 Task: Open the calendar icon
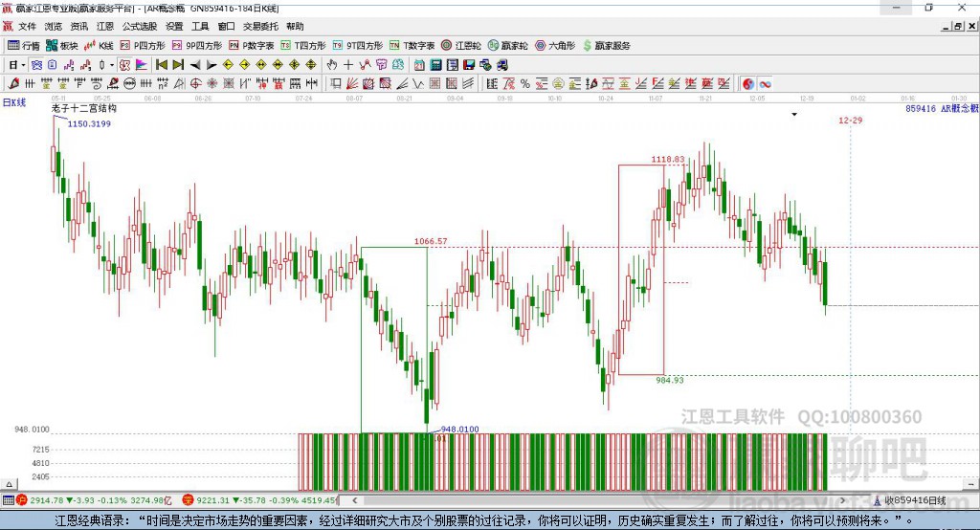[x=419, y=64]
